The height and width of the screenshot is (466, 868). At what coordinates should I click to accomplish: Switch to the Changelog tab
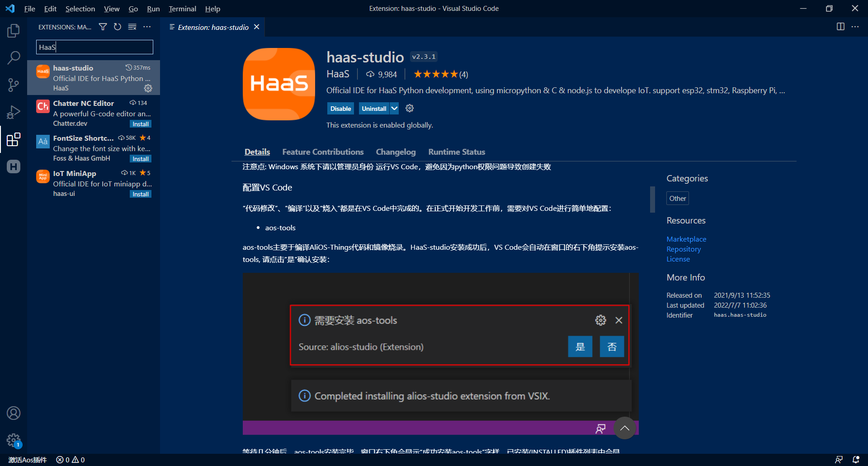tap(396, 152)
